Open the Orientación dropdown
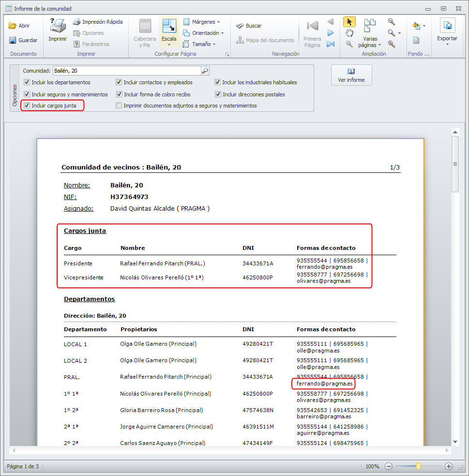This screenshot has height=476, width=469. click(x=204, y=33)
